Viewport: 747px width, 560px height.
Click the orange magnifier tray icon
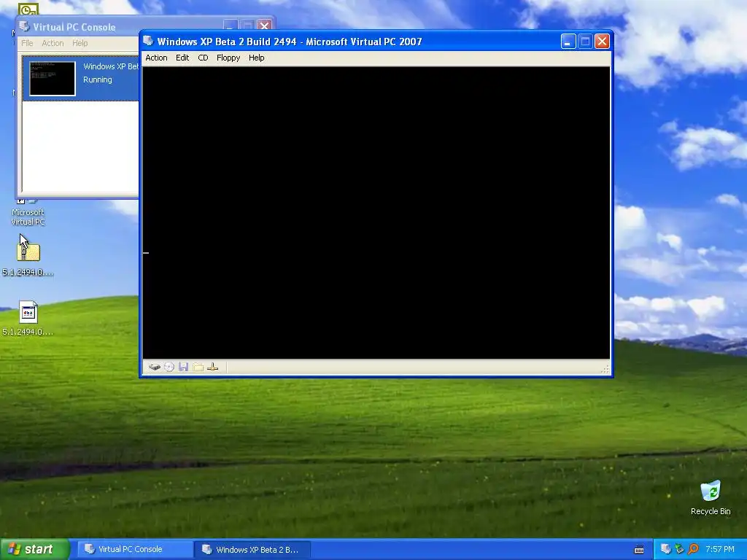pos(693,549)
